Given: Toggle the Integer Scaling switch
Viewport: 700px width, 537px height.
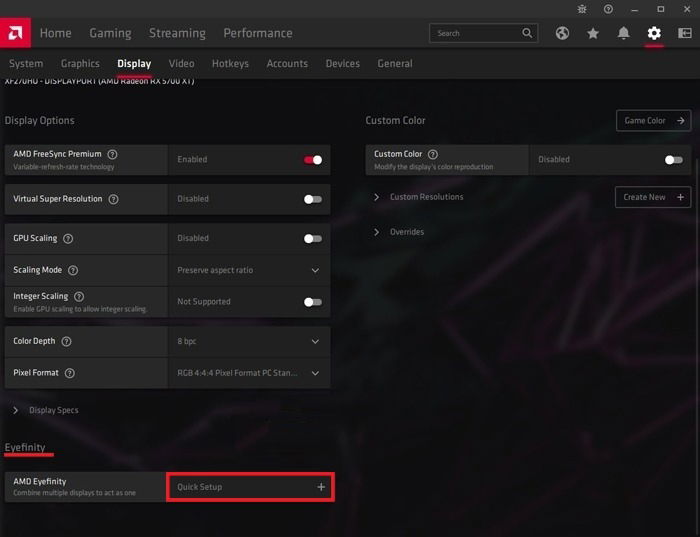Looking at the screenshot, I should 313,302.
